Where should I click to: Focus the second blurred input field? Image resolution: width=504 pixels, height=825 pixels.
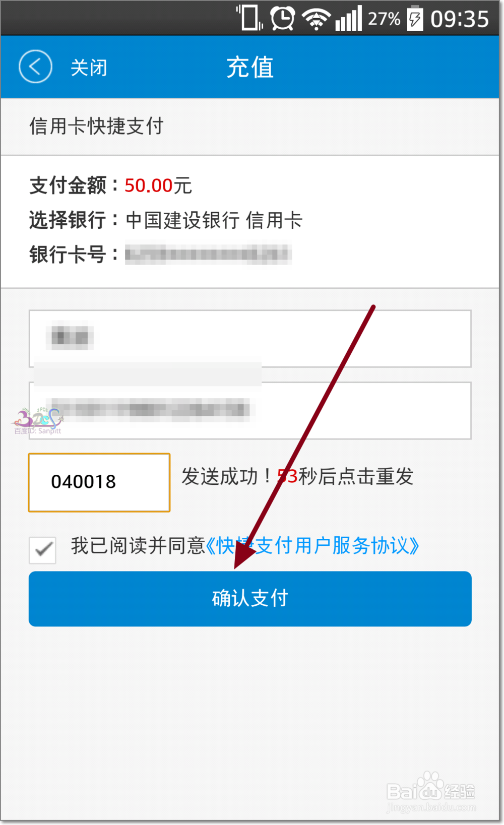coord(250,410)
